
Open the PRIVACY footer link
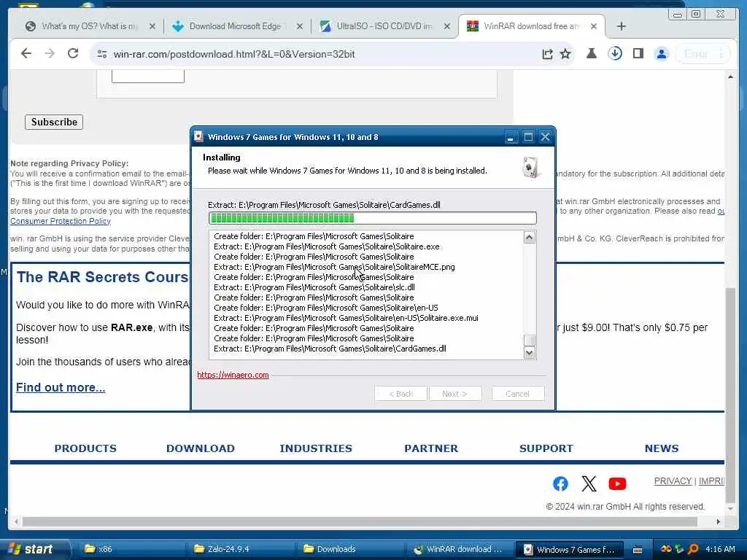673,481
